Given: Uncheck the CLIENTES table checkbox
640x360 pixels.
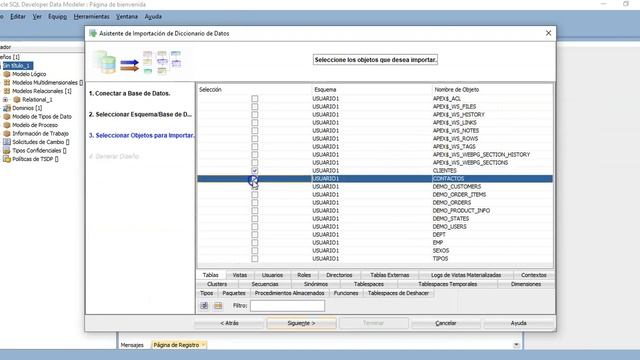Looking at the screenshot, I should (255, 171).
